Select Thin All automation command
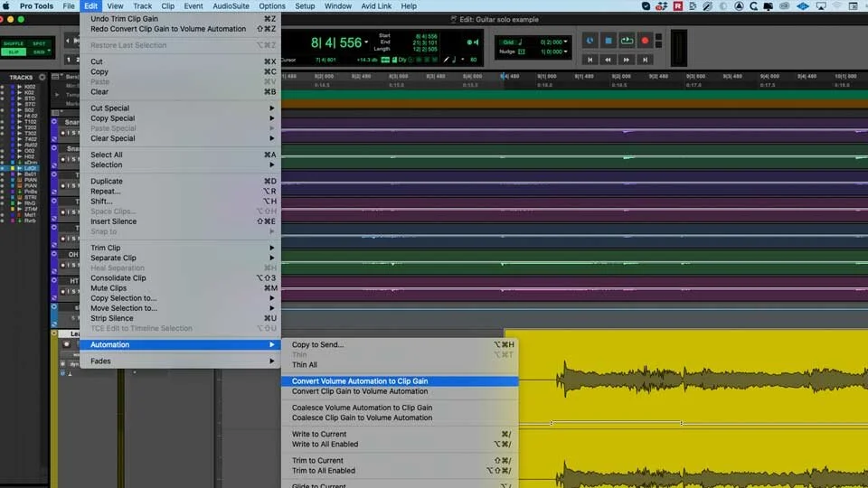 (401, 364)
